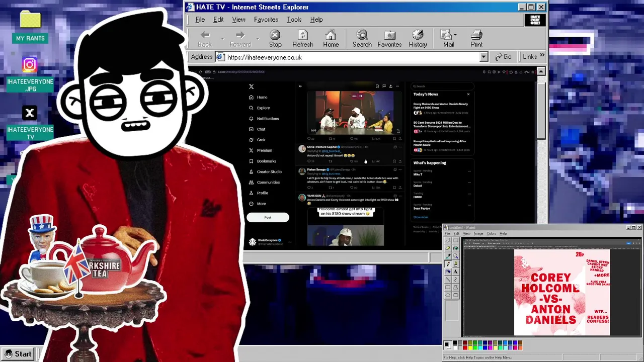The height and width of the screenshot is (362, 644).
Task: Open the IHATEEVERYONE TV X desktop icon
Action: 30,123
